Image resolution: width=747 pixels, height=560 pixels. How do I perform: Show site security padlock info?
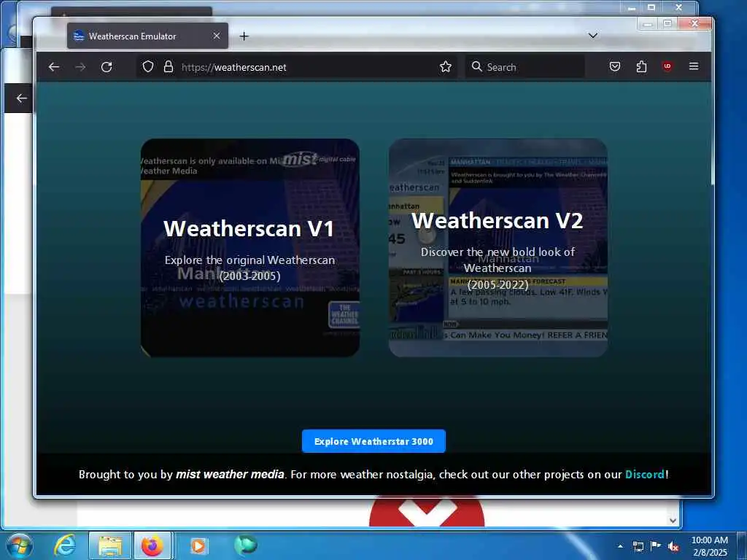click(x=169, y=66)
